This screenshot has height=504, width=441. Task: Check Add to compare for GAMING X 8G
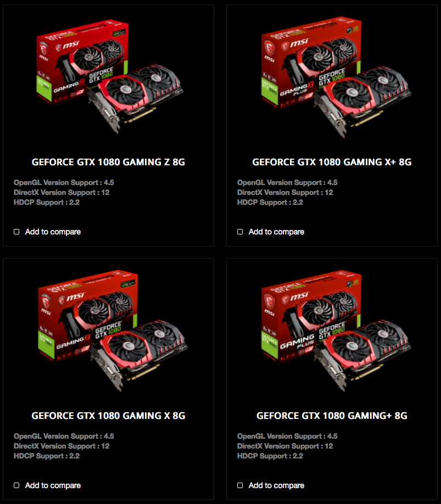coord(16,485)
